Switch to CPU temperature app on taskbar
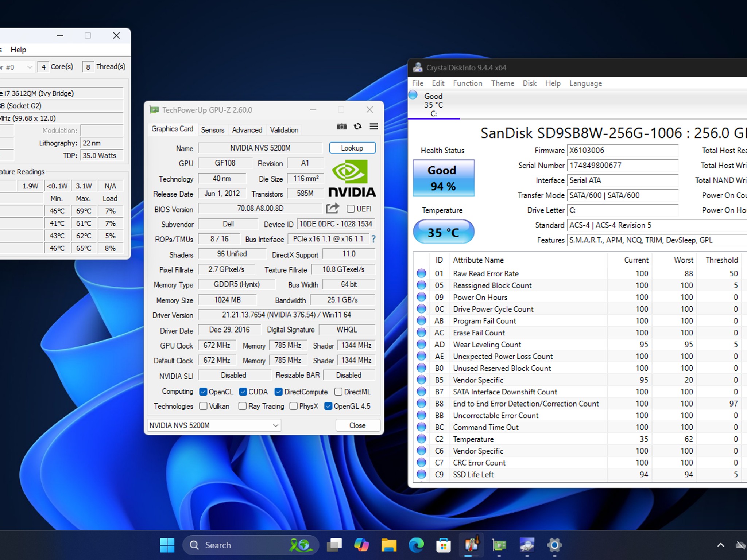The height and width of the screenshot is (560, 747). [x=472, y=545]
